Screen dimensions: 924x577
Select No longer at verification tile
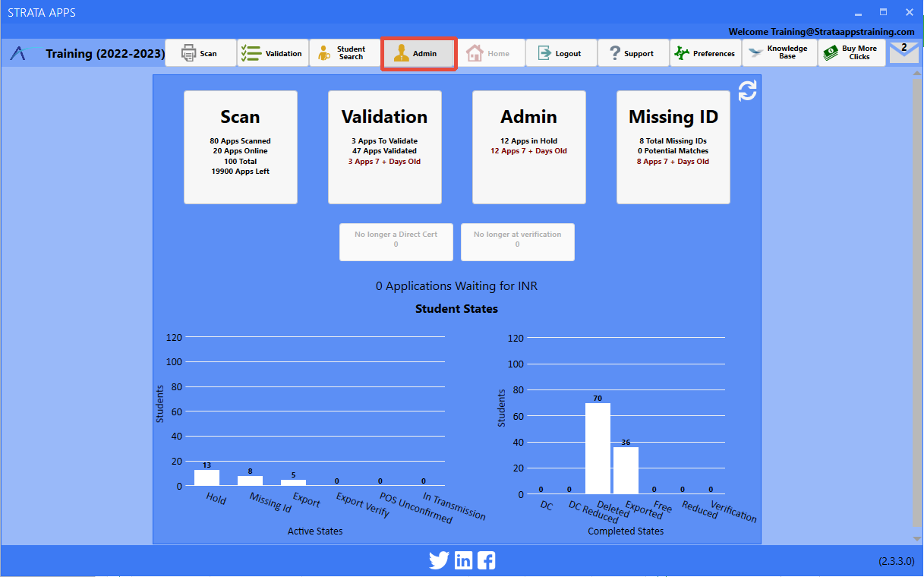click(518, 242)
